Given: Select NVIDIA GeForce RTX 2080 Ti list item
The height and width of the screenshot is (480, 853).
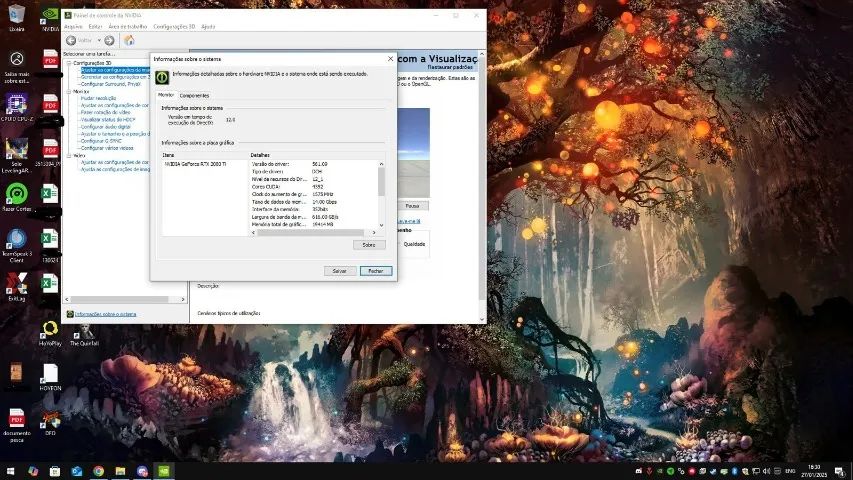Looking at the screenshot, I should [195, 164].
